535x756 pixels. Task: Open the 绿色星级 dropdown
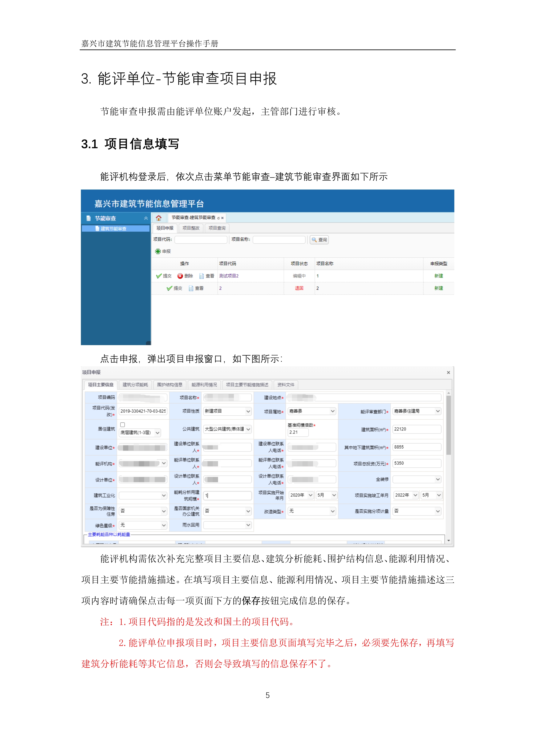pyautogui.click(x=143, y=525)
